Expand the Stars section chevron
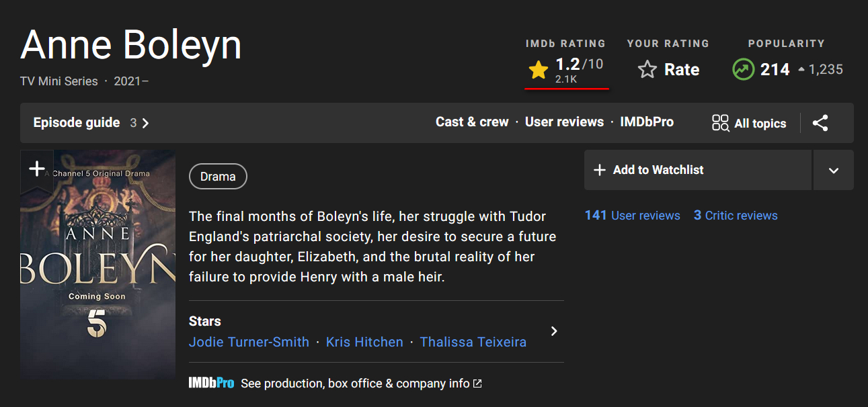This screenshot has width=868, height=407. [553, 331]
